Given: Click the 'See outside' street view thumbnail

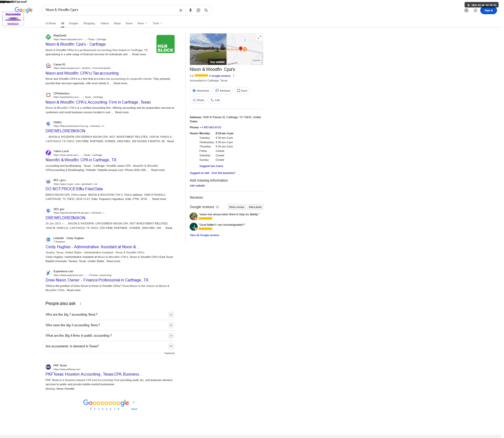Looking at the screenshot, I should tap(208, 49).
